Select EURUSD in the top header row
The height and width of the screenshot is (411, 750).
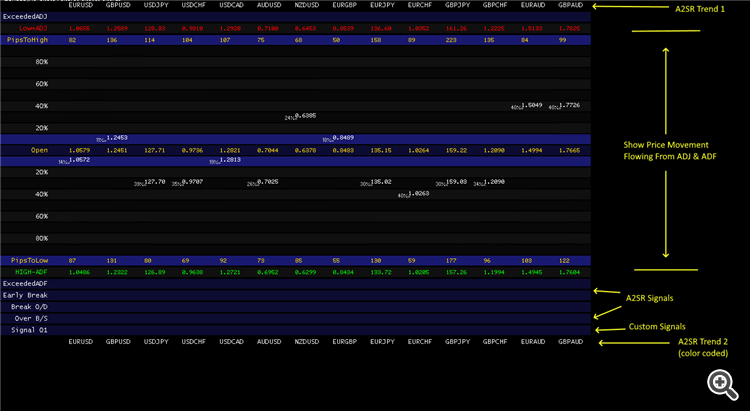[80, 5]
